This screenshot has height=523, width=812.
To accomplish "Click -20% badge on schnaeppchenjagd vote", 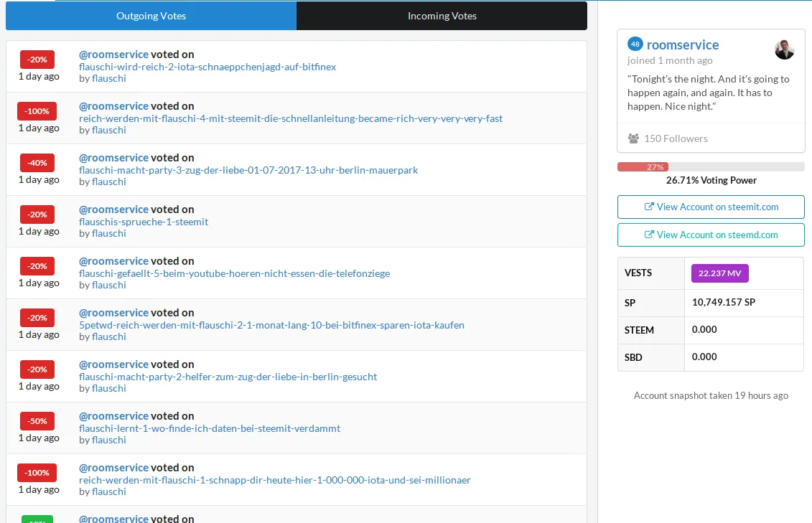I will coord(37,60).
